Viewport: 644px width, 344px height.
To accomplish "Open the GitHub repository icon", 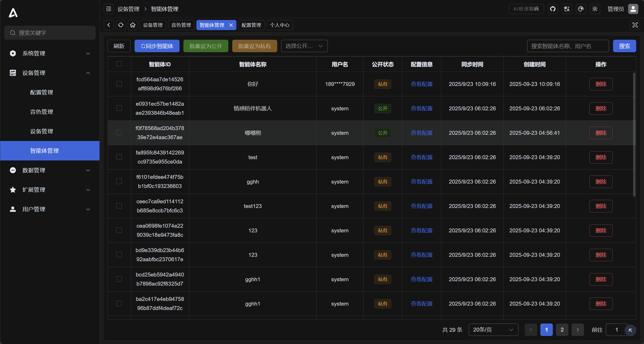I will coord(553,9).
